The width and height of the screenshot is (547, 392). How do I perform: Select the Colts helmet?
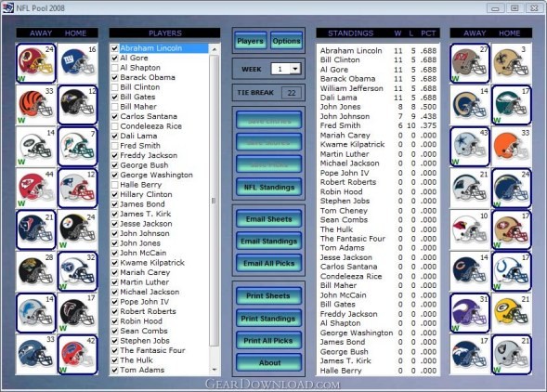(511, 271)
